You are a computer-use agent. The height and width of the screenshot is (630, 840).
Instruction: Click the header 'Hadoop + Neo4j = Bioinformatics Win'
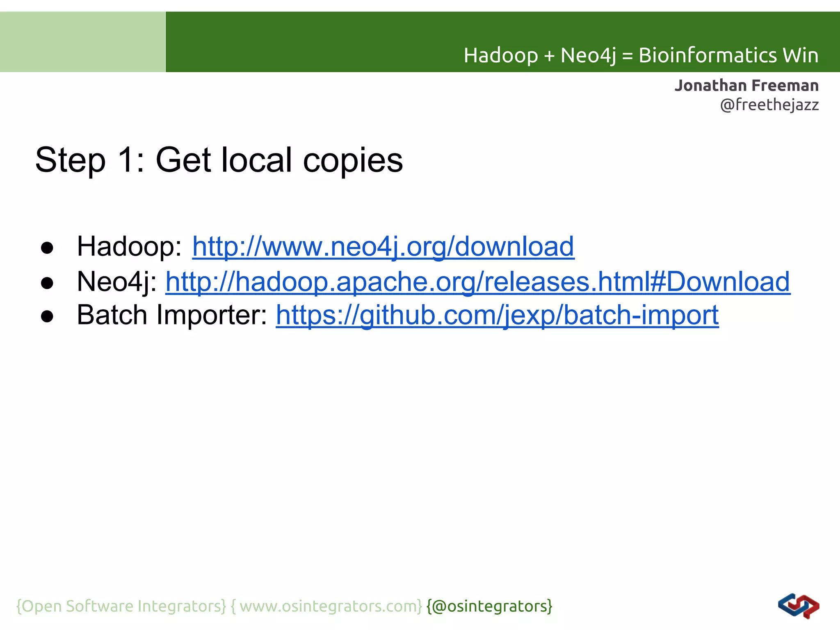tap(641, 55)
